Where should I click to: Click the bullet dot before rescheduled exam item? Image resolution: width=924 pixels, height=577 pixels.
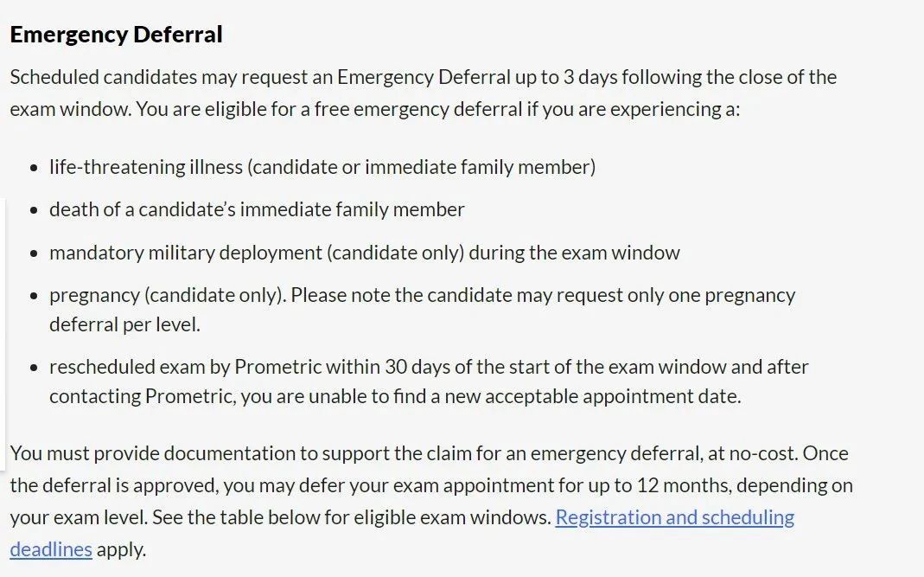[x=34, y=369]
